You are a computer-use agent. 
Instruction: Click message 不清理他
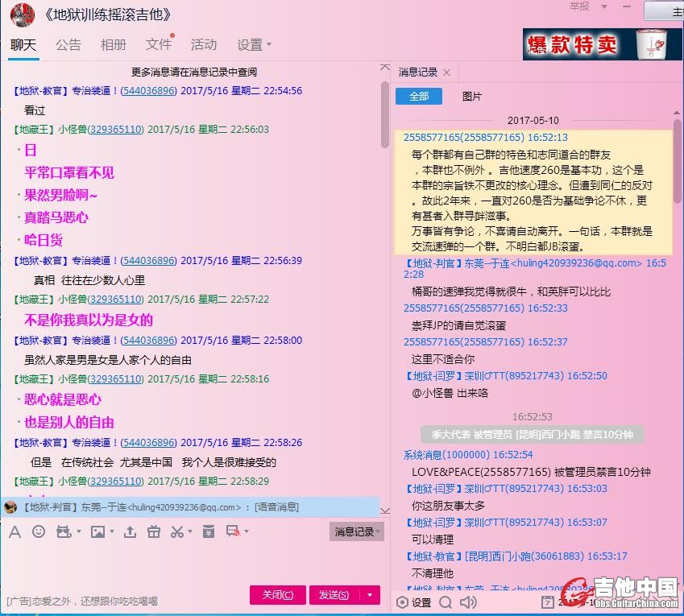433,573
